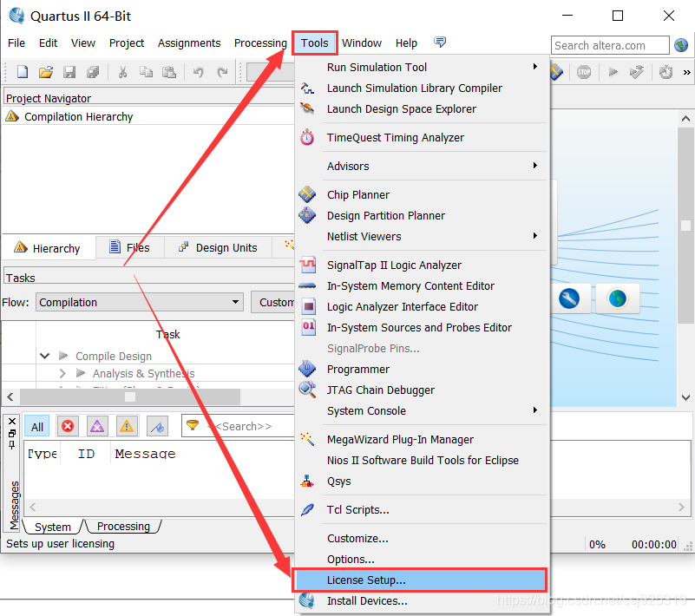Toggle the critical warning purple triangle filter
Screen dimensions: 695x616
97,426
